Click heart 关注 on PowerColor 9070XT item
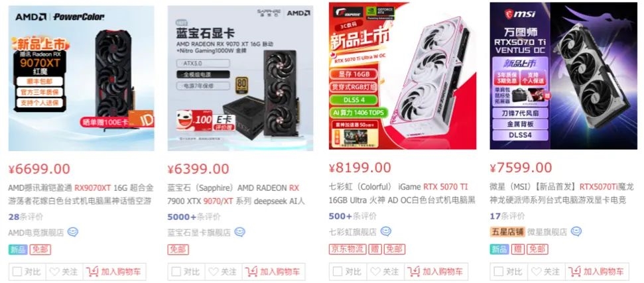 (x=64, y=272)
